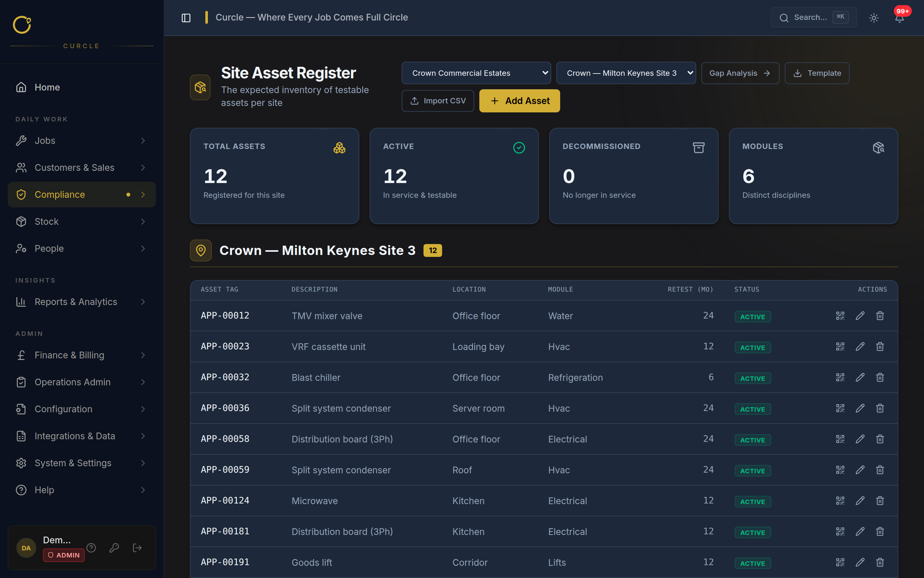
Task: Open Integrations & Data menu
Action: click(x=82, y=436)
